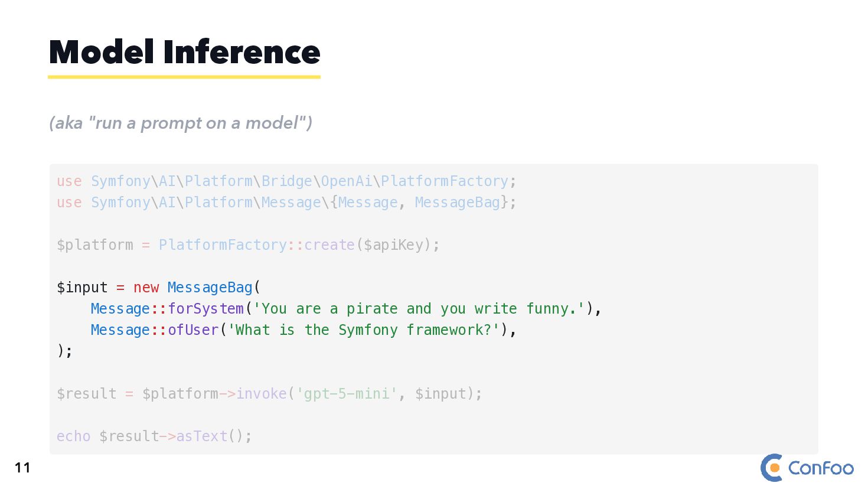Screen dimensions: 868x489
Task: Click the asText method call
Action: pos(201,436)
